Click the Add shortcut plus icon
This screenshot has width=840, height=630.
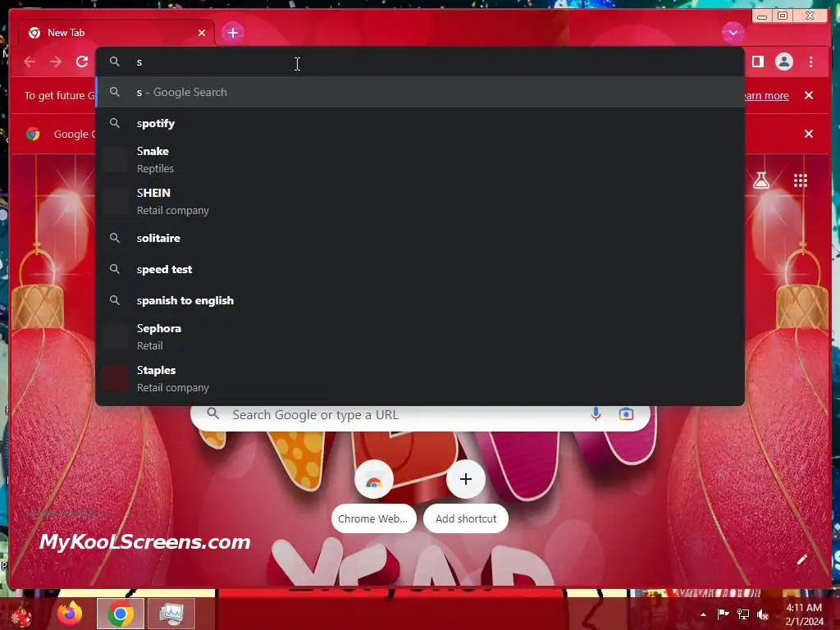466,479
